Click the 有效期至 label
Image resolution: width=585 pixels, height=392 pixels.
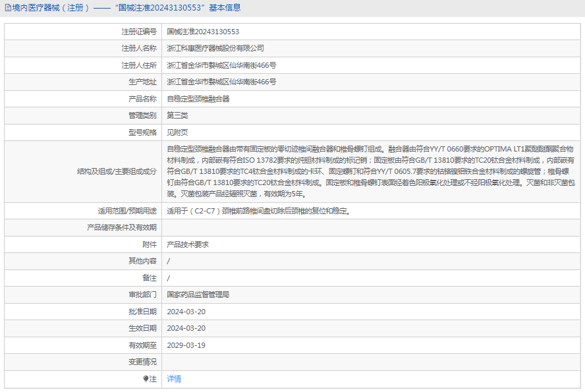point(142,345)
